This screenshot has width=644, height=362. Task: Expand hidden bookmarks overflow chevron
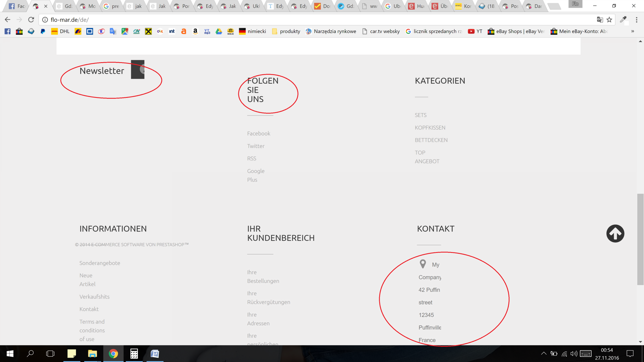pyautogui.click(x=632, y=31)
